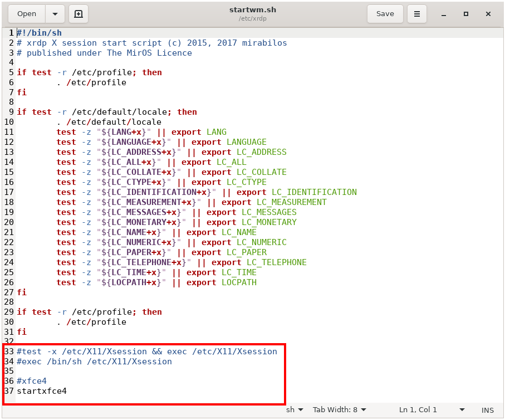Expand the Open recent files dropdown arrow
The image size is (505, 420).
point(55,14)
